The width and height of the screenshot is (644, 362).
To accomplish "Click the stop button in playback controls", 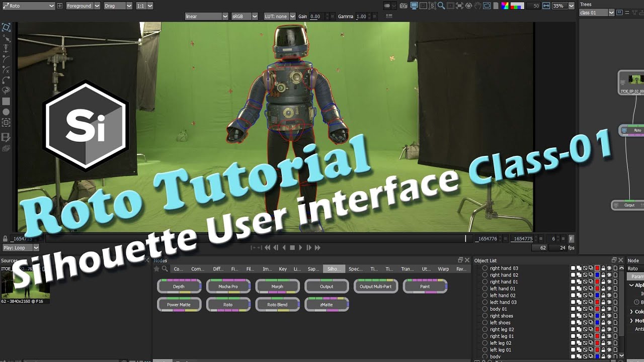I will [x=292, y=248].
